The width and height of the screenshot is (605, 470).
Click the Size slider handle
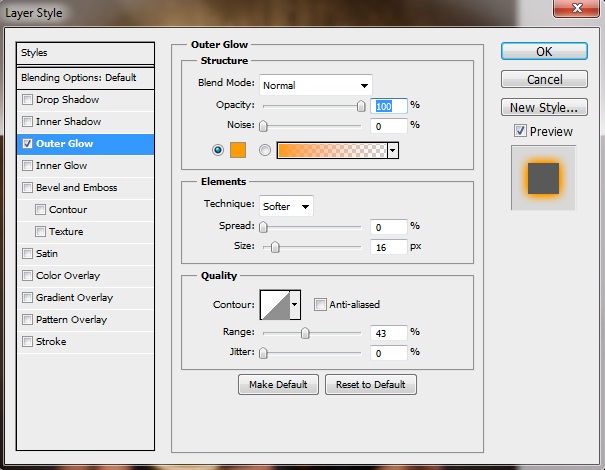tap(275, 247)
